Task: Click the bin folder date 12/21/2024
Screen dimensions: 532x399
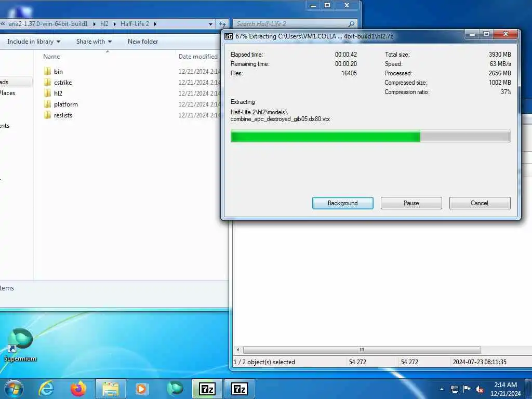Action: [199, 71]
